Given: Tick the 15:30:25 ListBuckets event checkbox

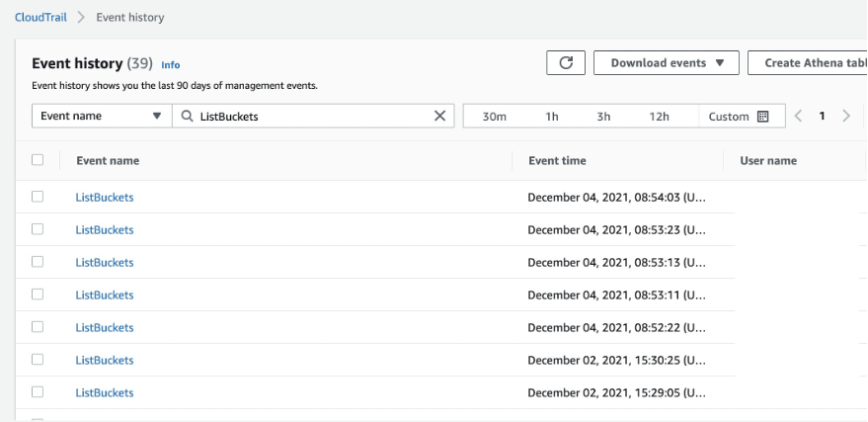Looking at the screenshot, I should [38, 360].
